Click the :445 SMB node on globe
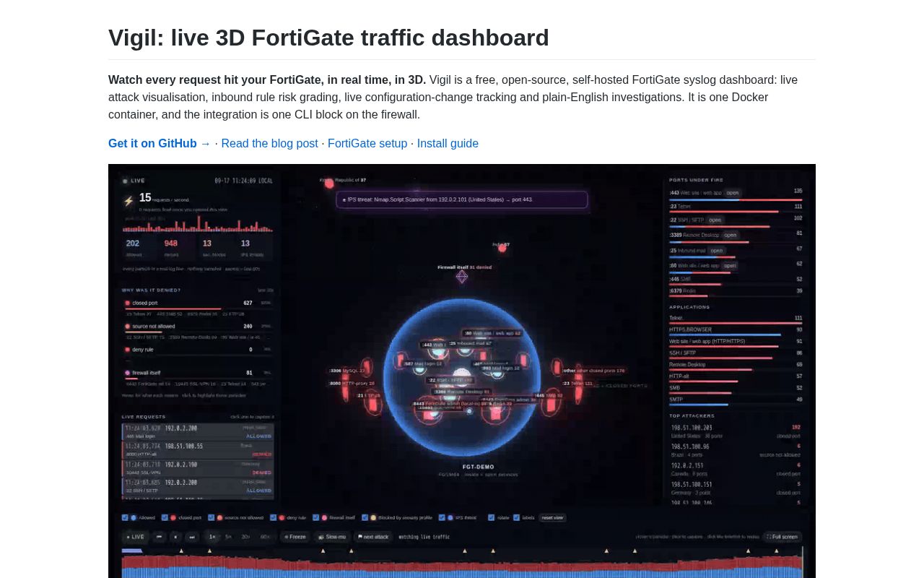This screenshot has height=578, width=924. (548, 396)
